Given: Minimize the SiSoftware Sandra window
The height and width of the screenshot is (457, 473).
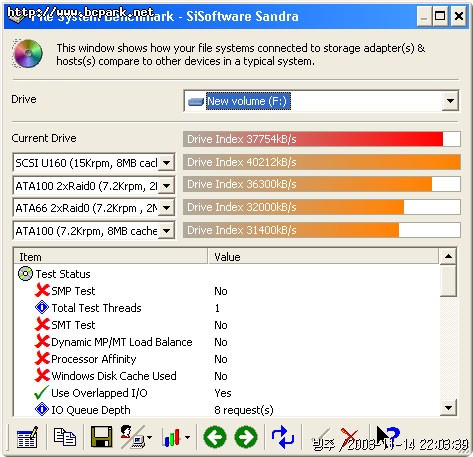Looking at the screenshot, I should (424, 16).
